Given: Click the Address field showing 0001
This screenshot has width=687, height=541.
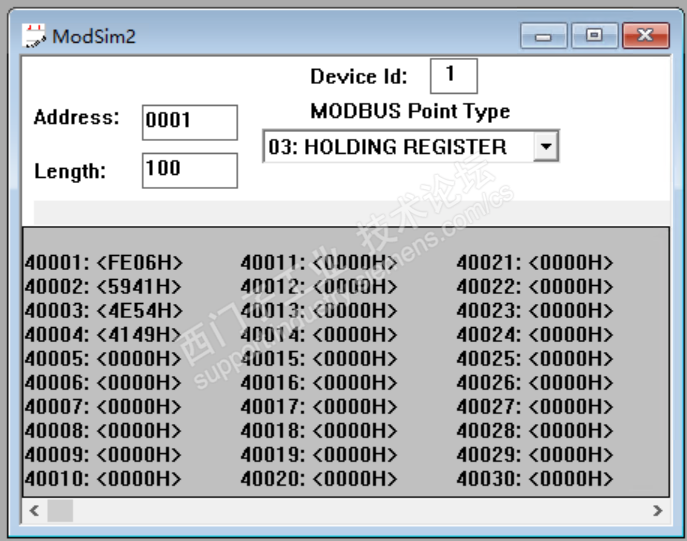Looking at the screenshot, I should point(190,122).
